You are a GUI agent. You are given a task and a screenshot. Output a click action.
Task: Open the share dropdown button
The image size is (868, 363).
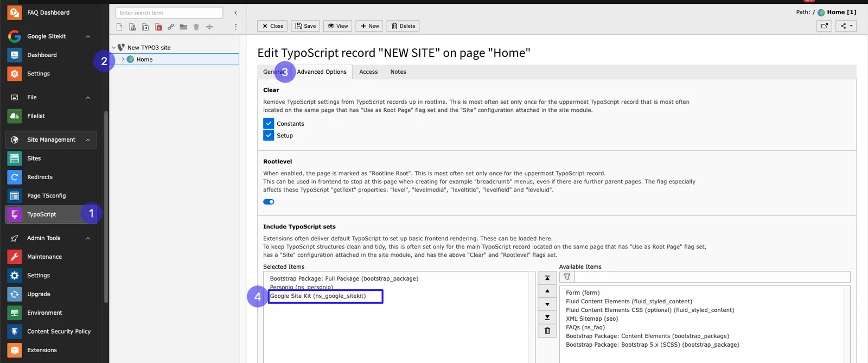[x=846, y=26]
